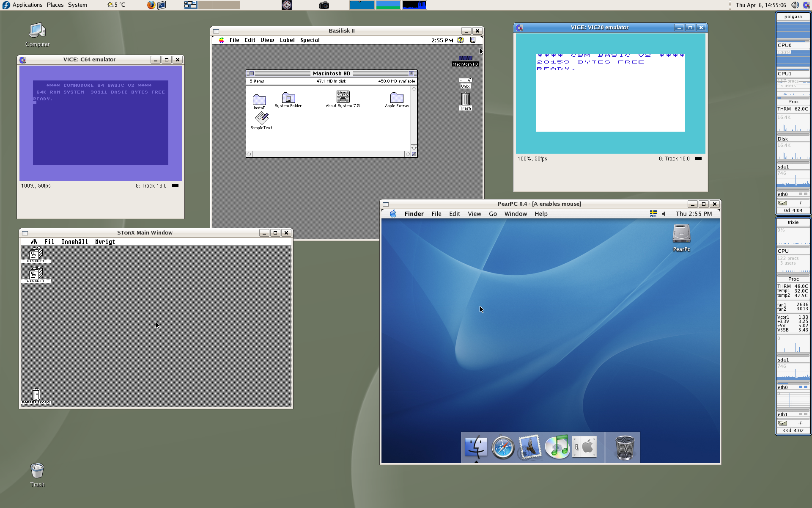Click the screenshot camera icon in top panel
Screen dimensions: 812x508
point(324,5)
